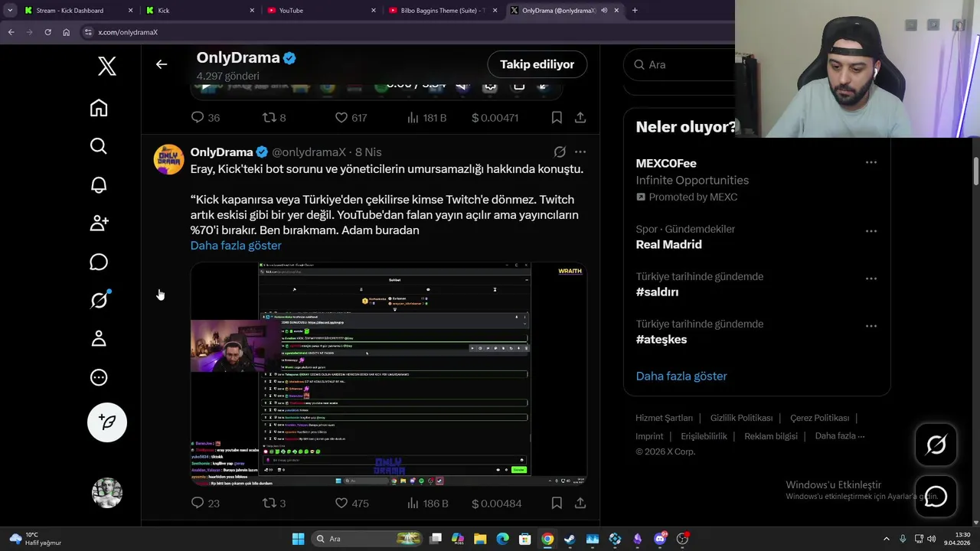Open the Profile person icon in sidebar
The width and height of the screenshot is (980, 551).
[99, 339]
